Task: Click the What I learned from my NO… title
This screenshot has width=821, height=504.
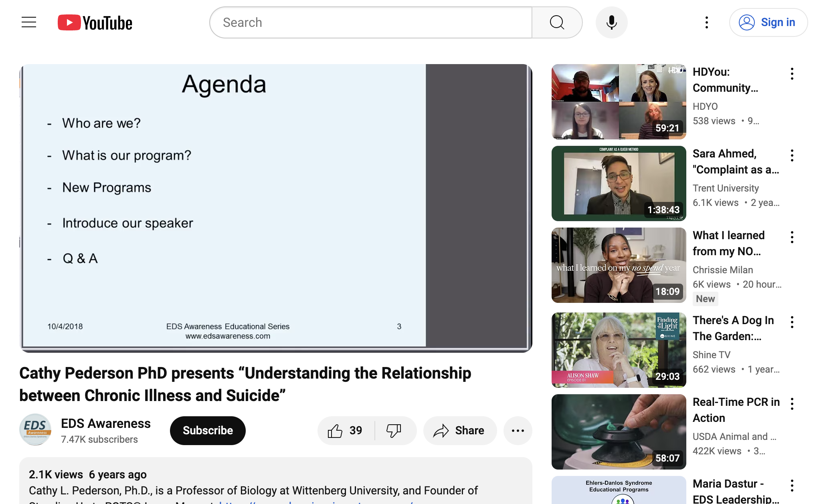Action: 729,243
